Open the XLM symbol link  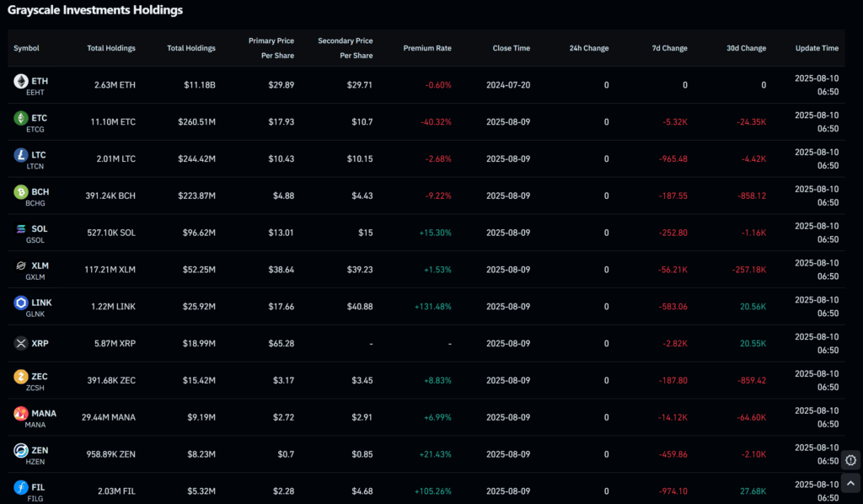40,265
